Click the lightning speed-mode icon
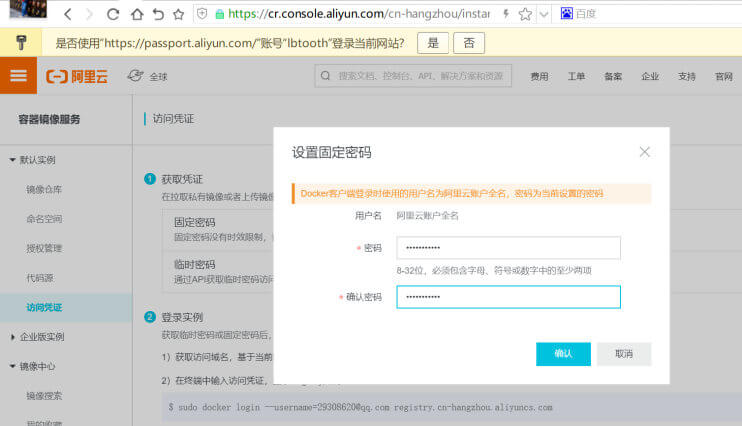Image resolution: width=742 pixels, height=426 pixels. pos(506,14)
